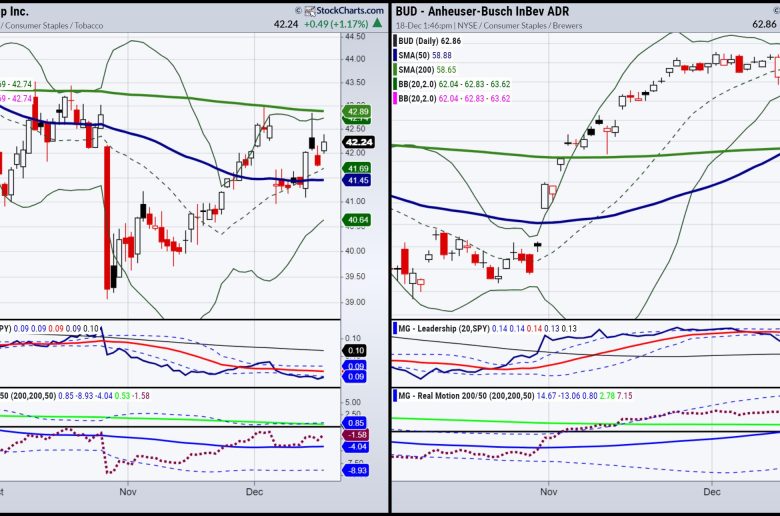The image size is (780, 516).
Task: Click the green up-arrow price change icon
Action: point(378,23)
